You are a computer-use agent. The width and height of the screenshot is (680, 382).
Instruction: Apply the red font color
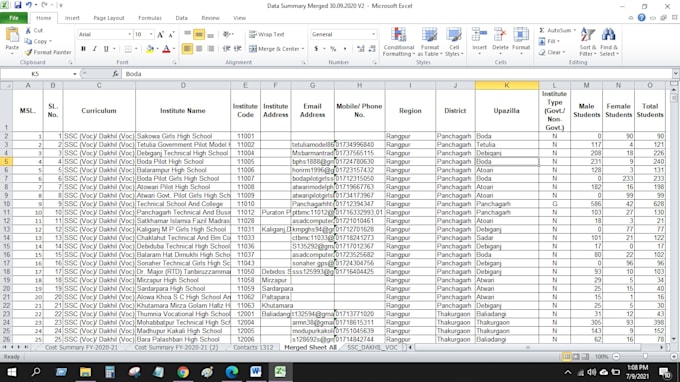click(x=166, y=49)
